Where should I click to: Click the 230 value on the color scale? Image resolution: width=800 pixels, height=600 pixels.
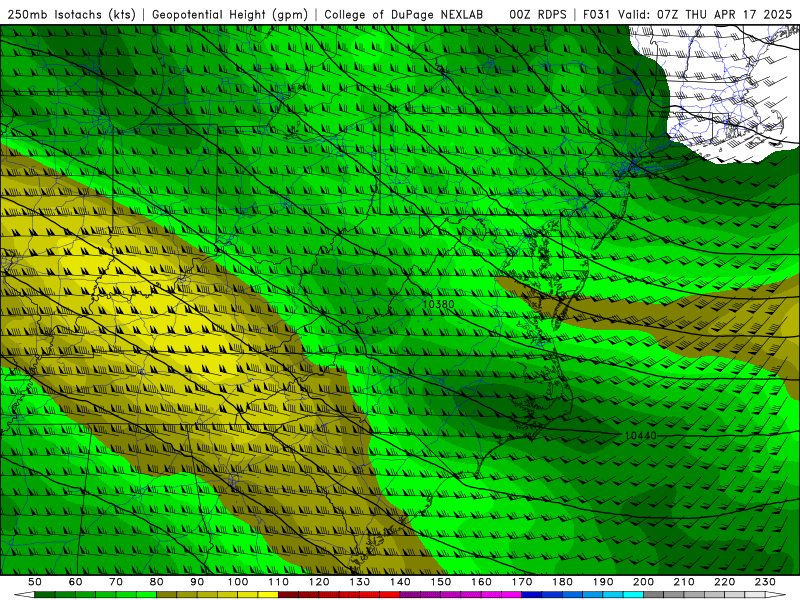765,582
